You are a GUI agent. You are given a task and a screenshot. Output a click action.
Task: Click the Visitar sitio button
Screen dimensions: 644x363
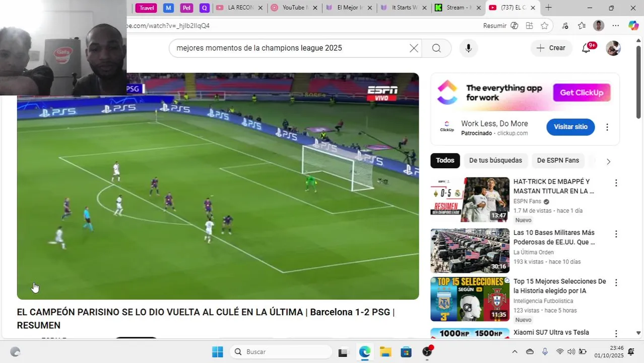point(570,127)
